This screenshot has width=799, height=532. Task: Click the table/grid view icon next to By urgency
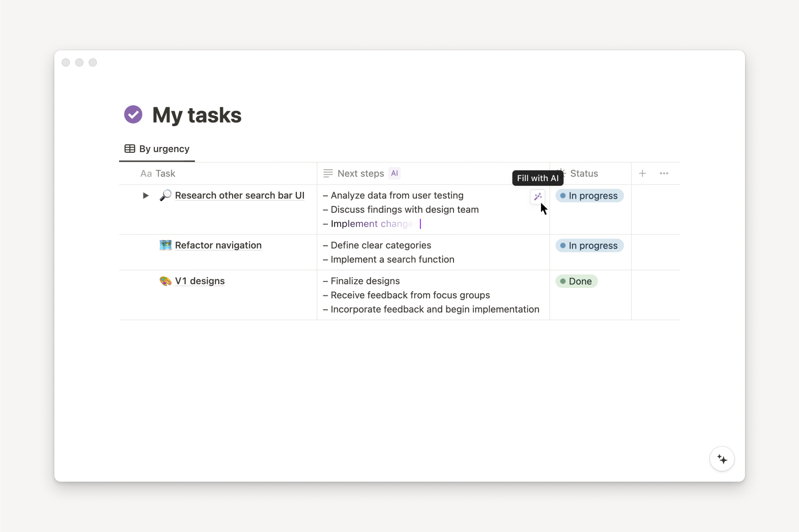pyautogui.click(x=130, y=148)
